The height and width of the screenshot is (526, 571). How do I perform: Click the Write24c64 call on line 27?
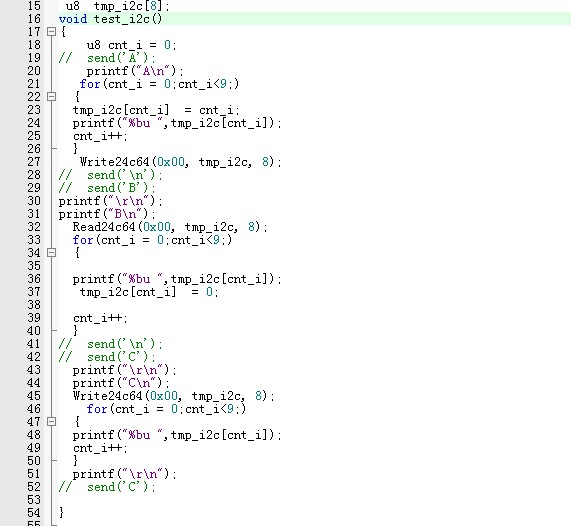181,162
